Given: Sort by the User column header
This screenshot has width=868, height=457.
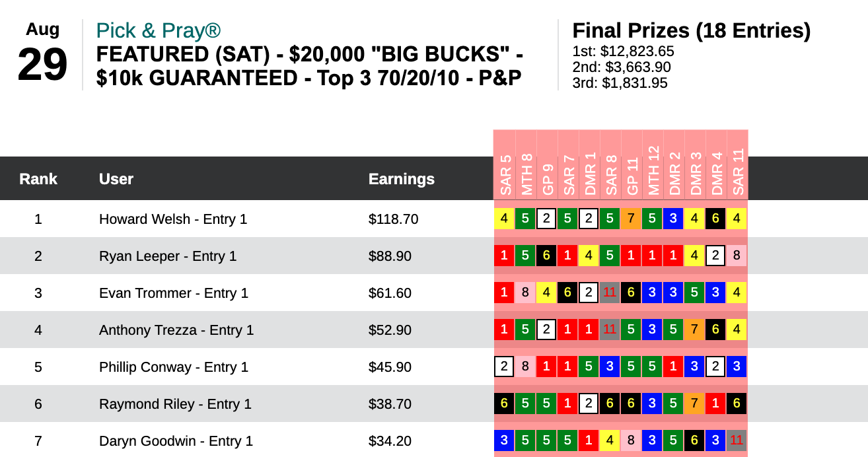Looking at the screenshot, I should point(116,179).
